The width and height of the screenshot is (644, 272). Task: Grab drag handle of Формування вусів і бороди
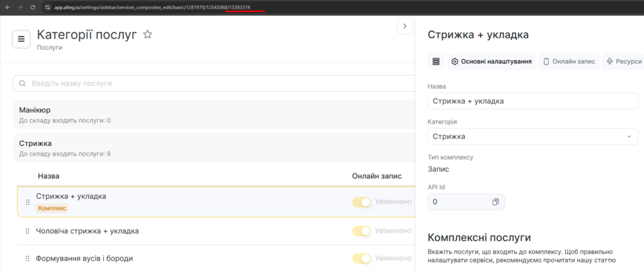click(x=28, y=259)
